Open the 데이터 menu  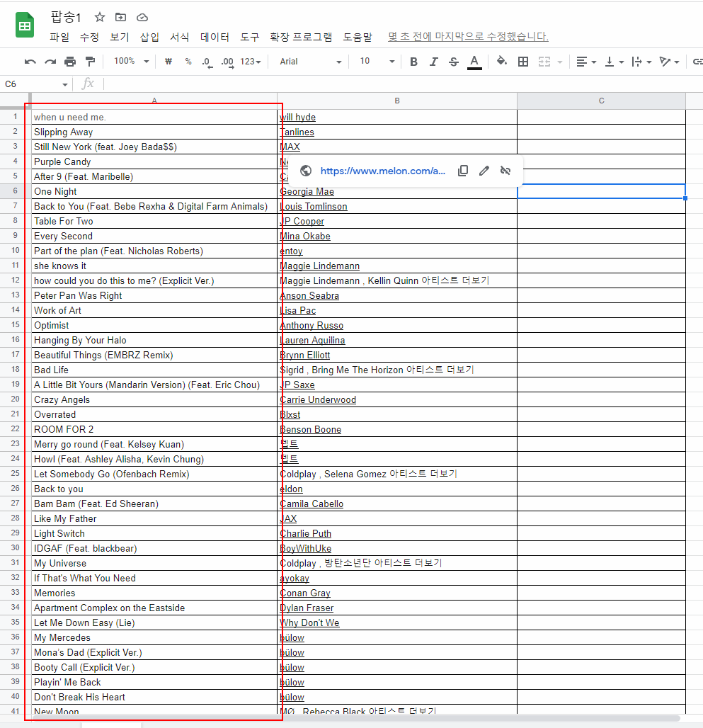[215, 37]
